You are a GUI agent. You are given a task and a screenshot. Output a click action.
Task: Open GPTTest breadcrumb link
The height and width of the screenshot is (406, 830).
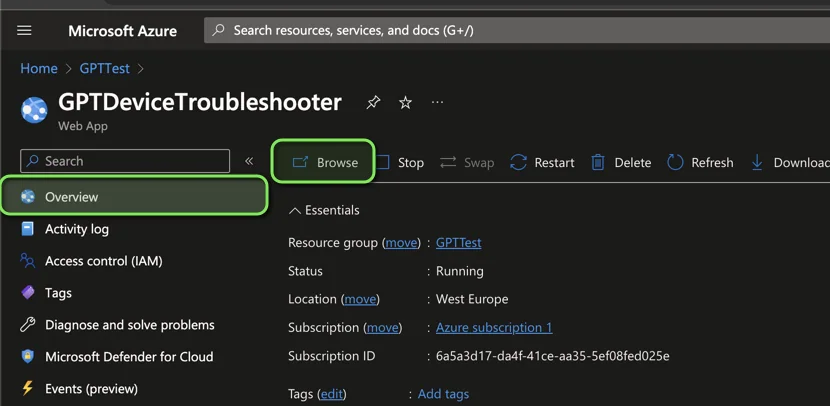click(x=105, y=68)
